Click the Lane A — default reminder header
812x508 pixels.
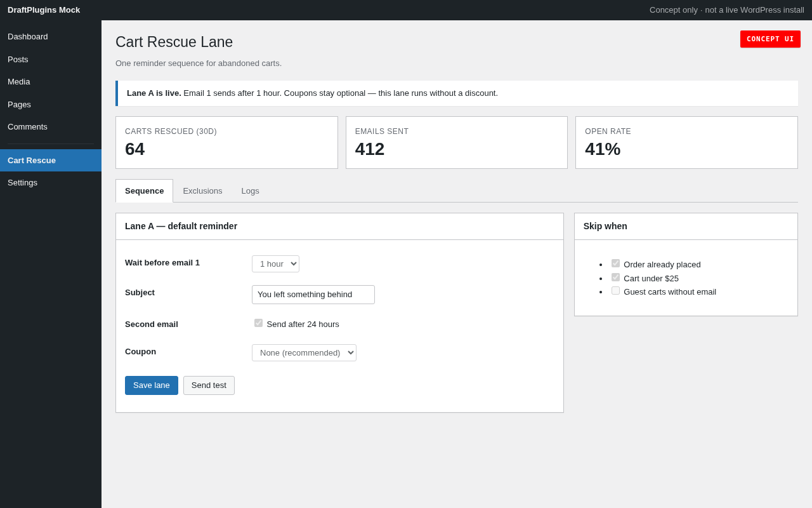click(339, 227)
